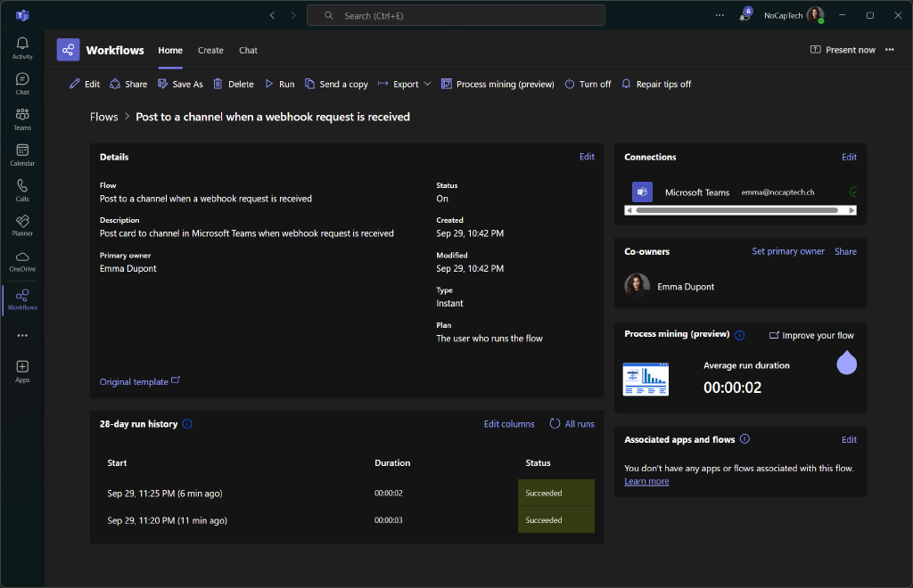Click the notifications bell in title bar
Screen dimensions: 913x588
point(745,15)
